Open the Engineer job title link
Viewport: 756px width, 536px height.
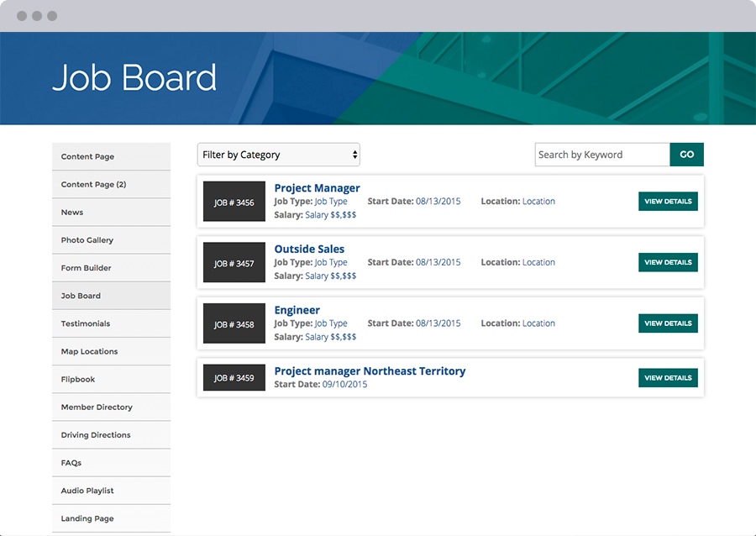click(297, 310)
